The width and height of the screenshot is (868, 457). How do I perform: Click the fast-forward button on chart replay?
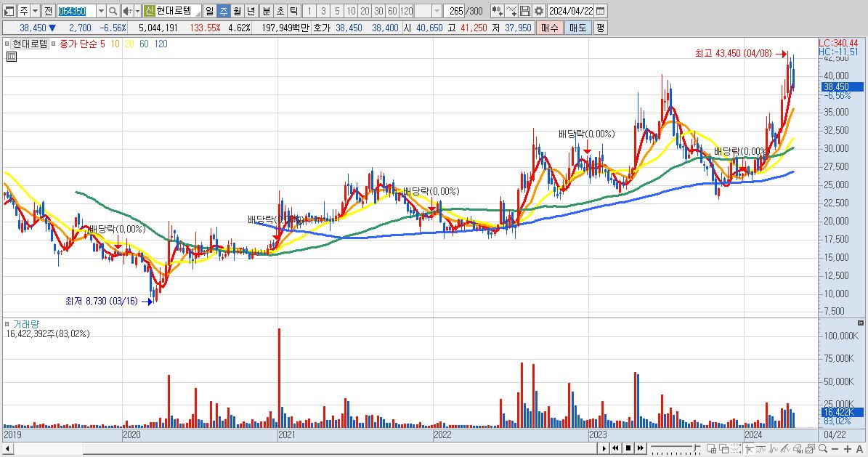tap(641, 448)
